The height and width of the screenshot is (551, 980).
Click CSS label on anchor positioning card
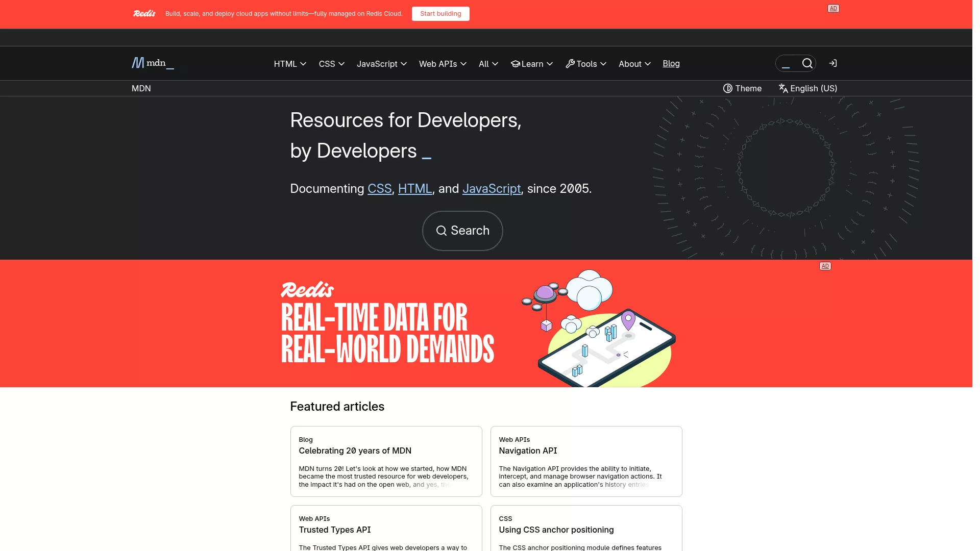(x=505, y=519)
